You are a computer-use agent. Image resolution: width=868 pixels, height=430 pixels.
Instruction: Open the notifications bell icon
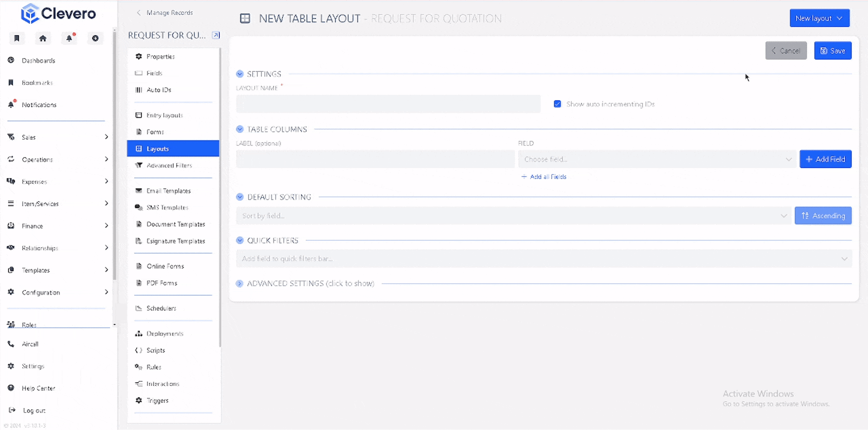point(69,38)
